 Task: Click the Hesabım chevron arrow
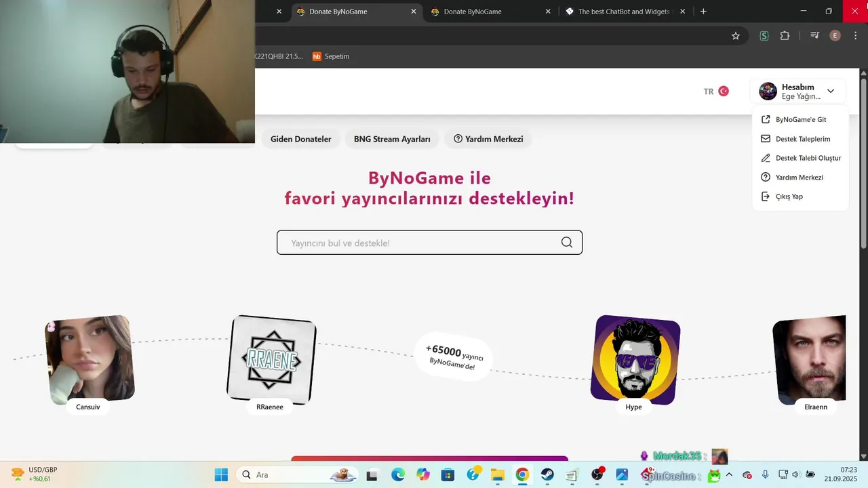[x=830, y=91]
